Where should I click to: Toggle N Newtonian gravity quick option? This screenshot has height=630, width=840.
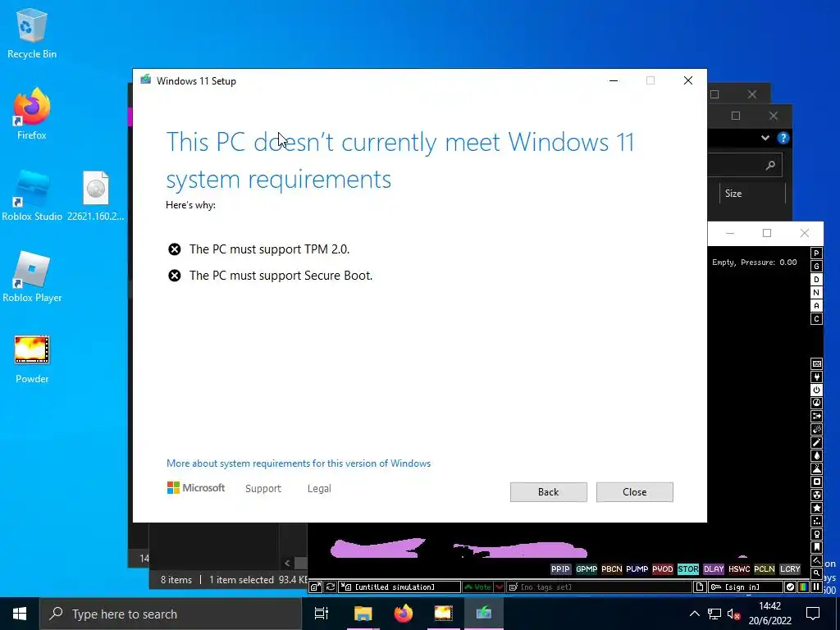click(816, 293)
